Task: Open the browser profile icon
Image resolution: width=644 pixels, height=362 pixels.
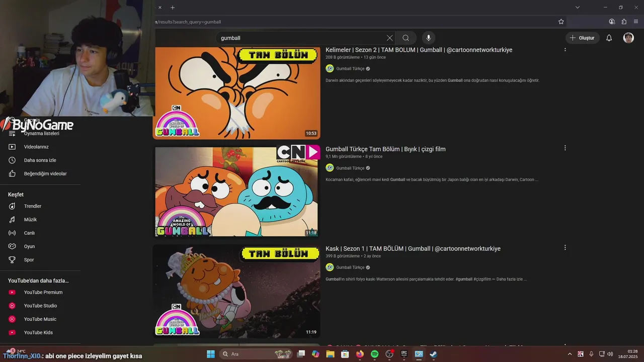Action: tap(612, 22)
